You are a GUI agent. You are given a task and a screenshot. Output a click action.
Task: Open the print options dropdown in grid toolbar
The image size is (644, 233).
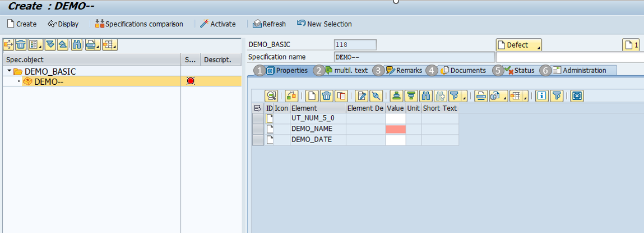click(x=481, y=96)
